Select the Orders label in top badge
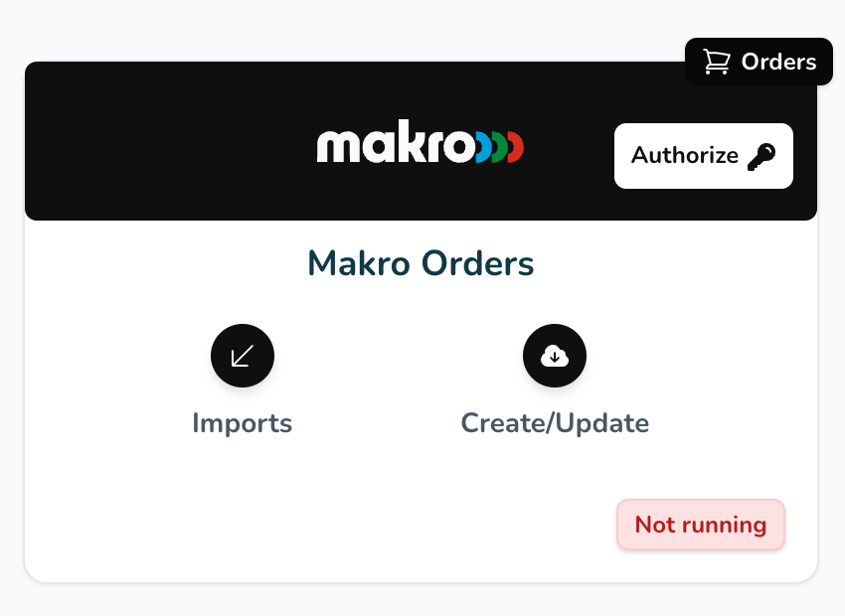This screenshot has height=616, width=845. pyautogui.click(x=778, y=62)
